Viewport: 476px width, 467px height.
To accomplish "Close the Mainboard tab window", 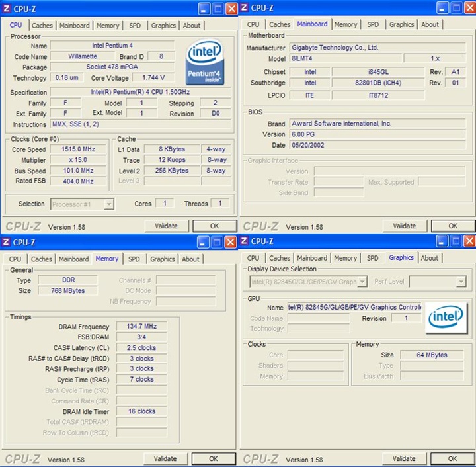I will 470,8.
